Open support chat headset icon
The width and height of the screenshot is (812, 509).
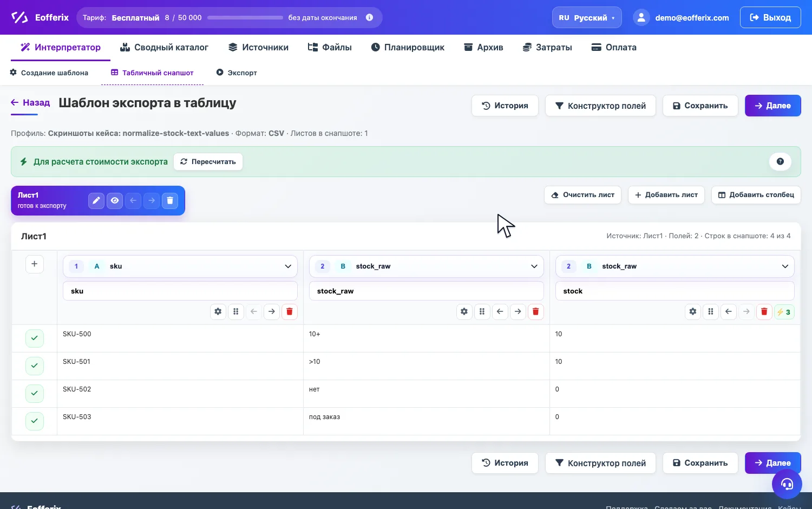(x=787, y=484)
